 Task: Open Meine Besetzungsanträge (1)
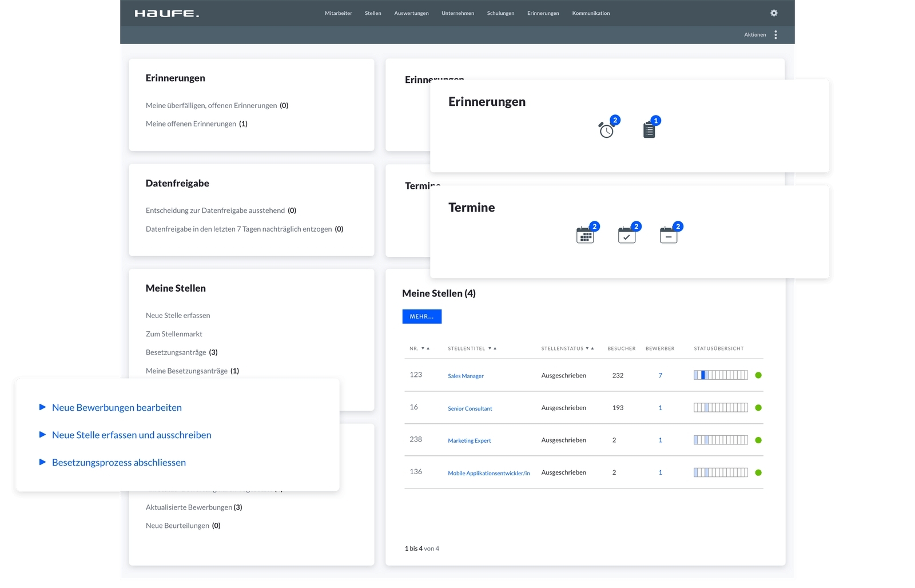[193, 371]
